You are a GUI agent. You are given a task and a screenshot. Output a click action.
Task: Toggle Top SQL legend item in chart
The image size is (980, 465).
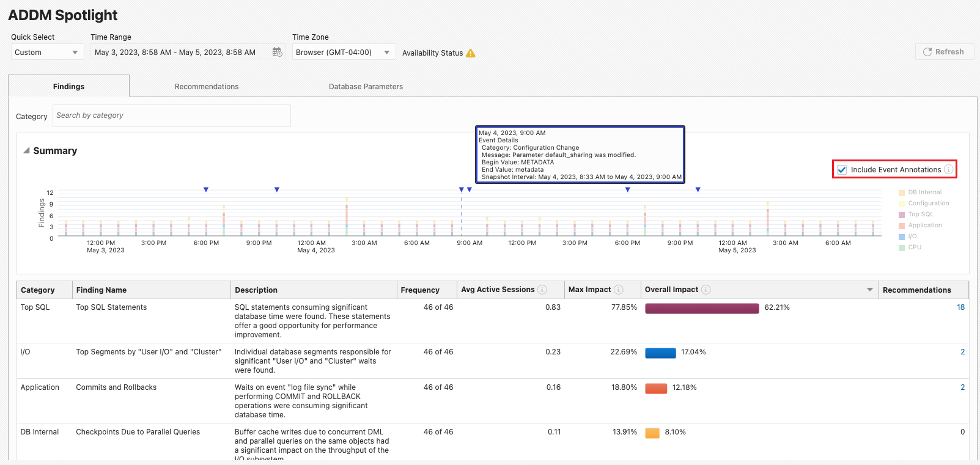pyautogui.click(x=920, y=214)
